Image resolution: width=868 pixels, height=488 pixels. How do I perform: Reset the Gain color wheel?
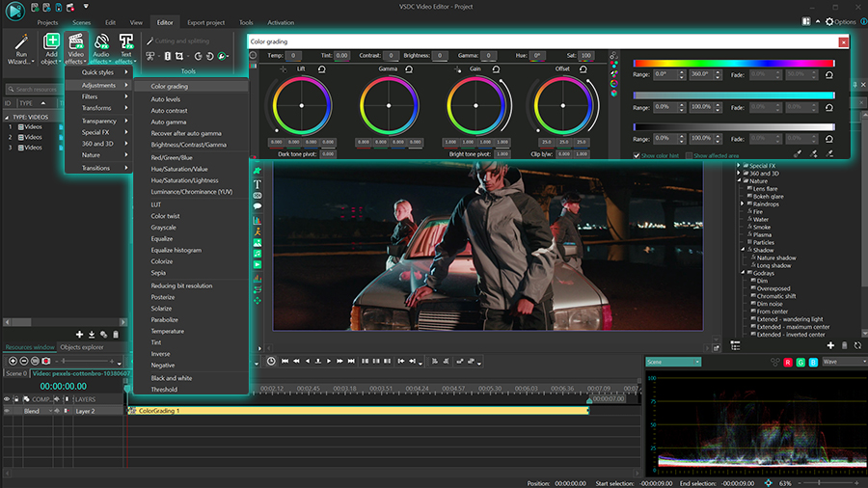click(x=496, y=69)
